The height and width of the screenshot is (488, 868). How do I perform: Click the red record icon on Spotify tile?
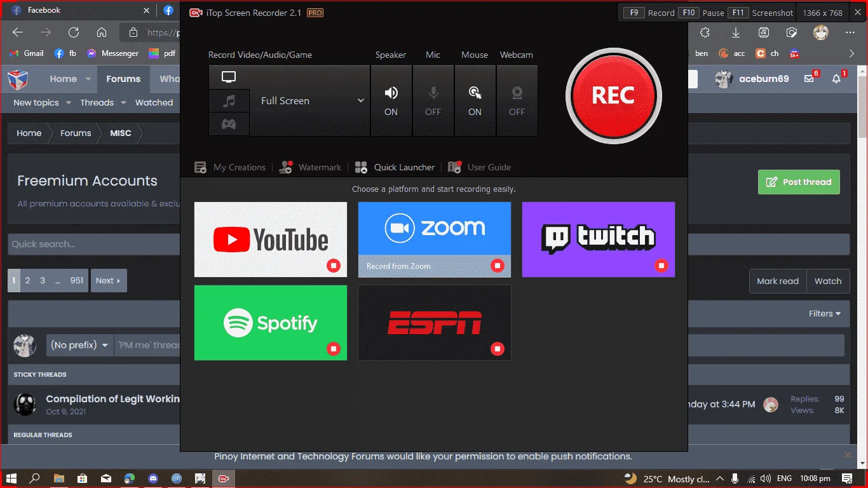click(334, 348)
